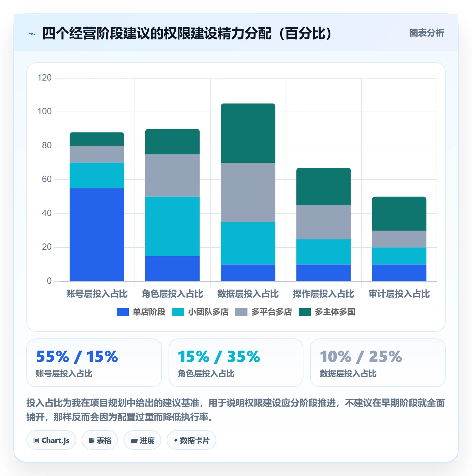Click the 审计层投入占比 x-axis label
Image resolution: width=472 pixels, height=476 pixels.
tap(399, 294)
